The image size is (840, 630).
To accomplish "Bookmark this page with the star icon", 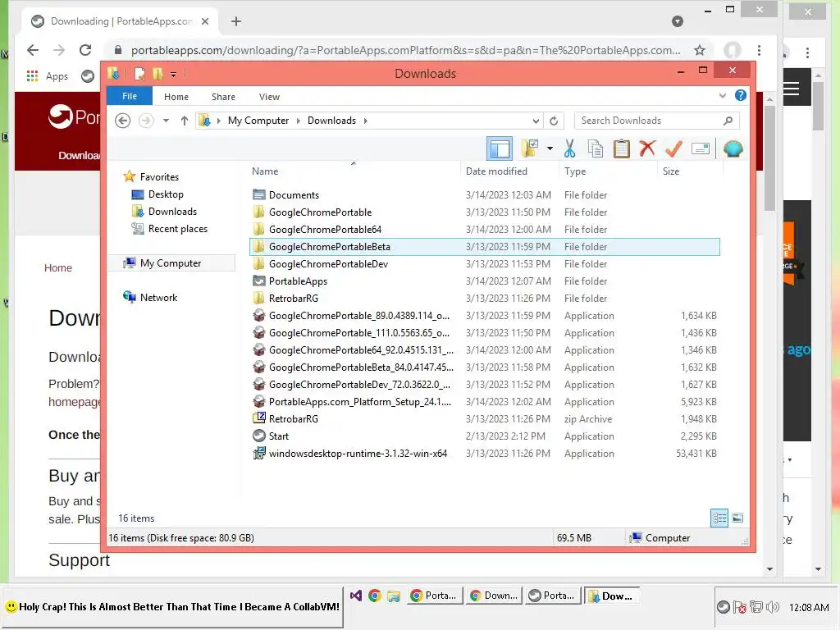I will point(699,50).
